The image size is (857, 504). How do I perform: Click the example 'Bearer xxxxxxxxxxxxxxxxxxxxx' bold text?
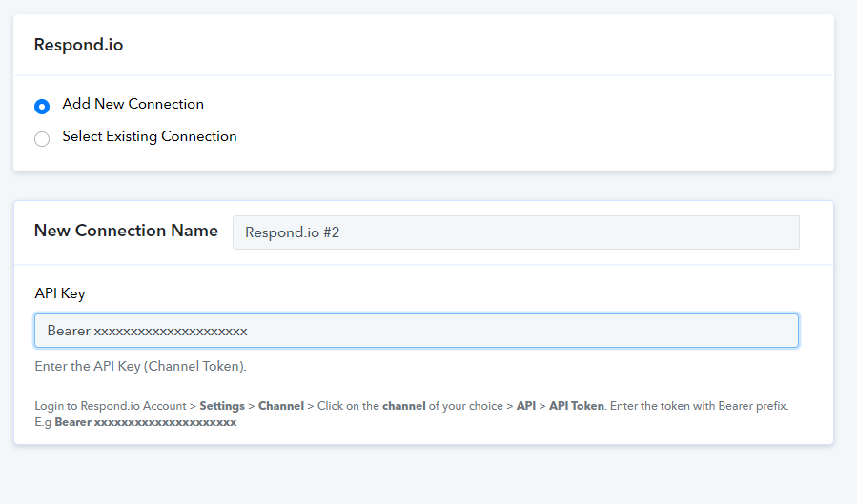(x=146, y=422)
